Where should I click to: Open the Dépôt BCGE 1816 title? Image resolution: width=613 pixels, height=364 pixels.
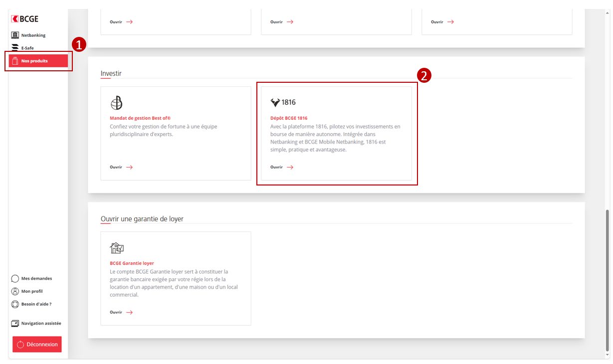289,118
